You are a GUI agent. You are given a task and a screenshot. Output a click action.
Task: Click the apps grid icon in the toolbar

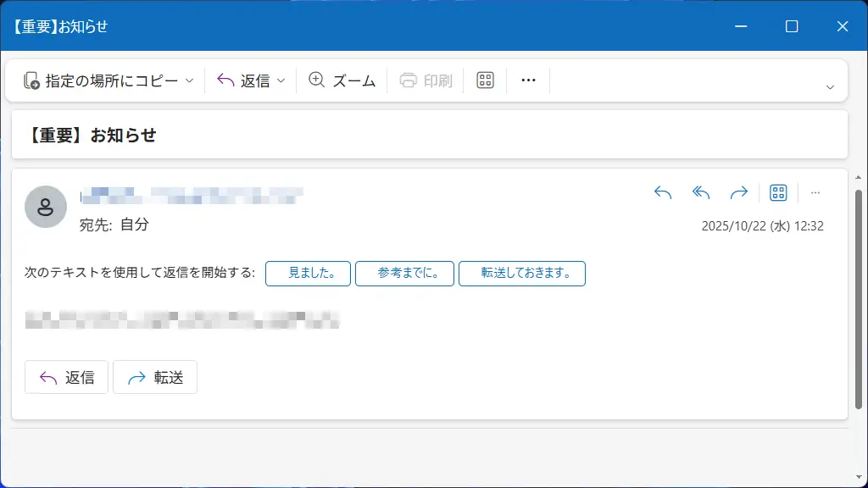tap(485, 80)
